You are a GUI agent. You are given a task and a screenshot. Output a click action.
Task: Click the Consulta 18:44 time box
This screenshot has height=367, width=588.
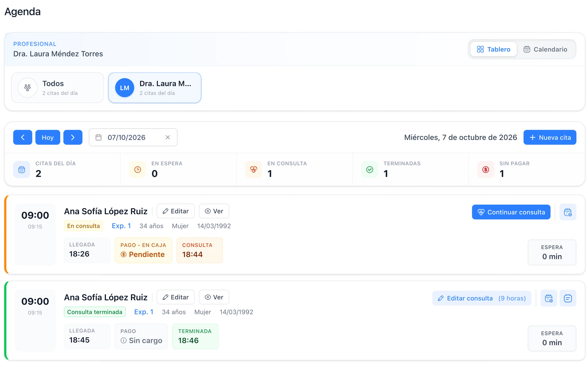[x=200, y=250]
